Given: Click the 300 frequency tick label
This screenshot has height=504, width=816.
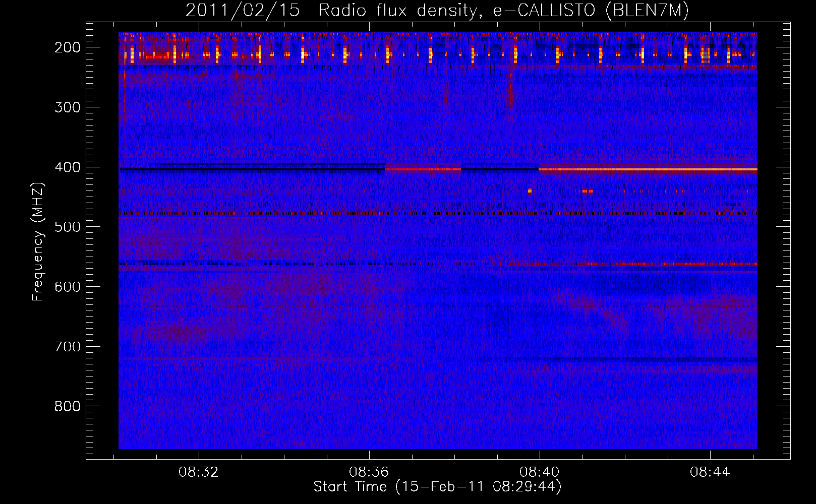Looking at the screenshot, I should click(x=67, y=107).
